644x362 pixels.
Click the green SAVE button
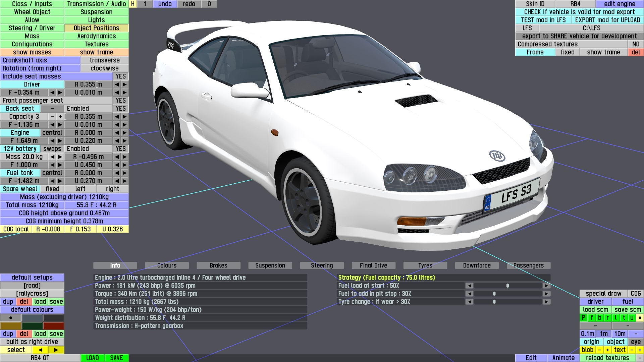click(116, 358)
